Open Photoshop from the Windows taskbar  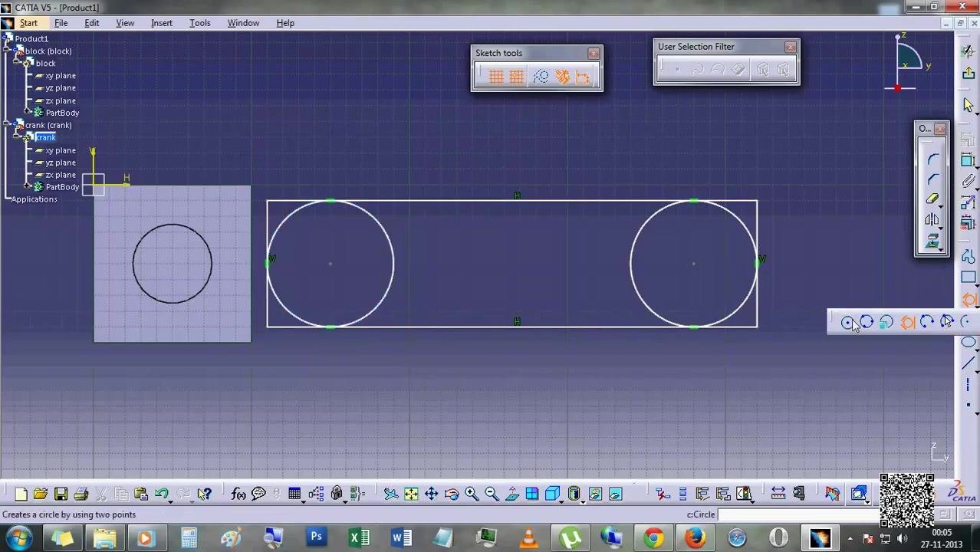coord(316,537)
